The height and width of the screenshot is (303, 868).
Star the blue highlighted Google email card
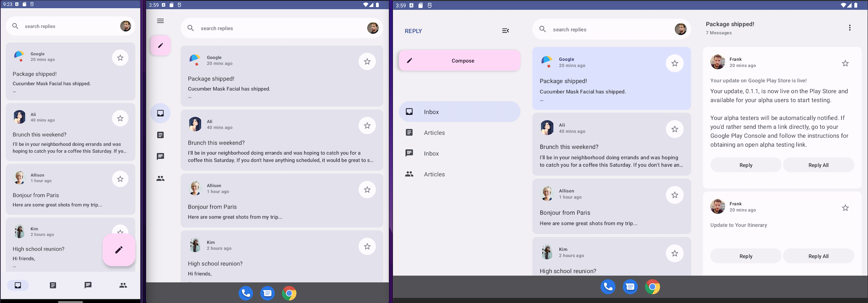(x=674, y=63)
